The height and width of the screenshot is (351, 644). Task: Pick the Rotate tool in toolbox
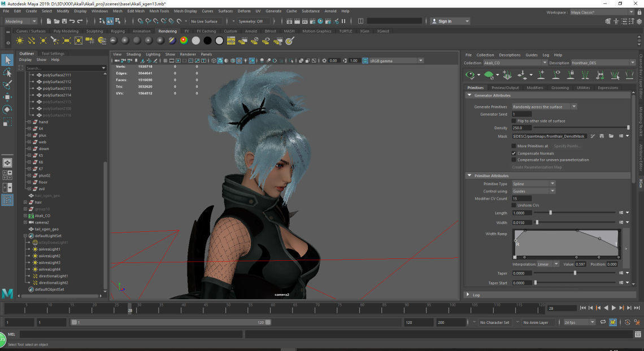tap(7, 109)
